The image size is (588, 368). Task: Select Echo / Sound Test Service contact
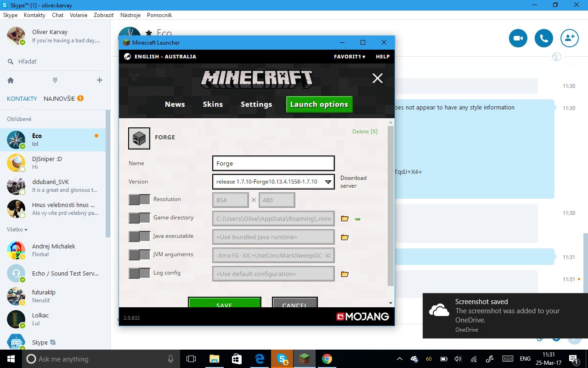coord(53,273)
